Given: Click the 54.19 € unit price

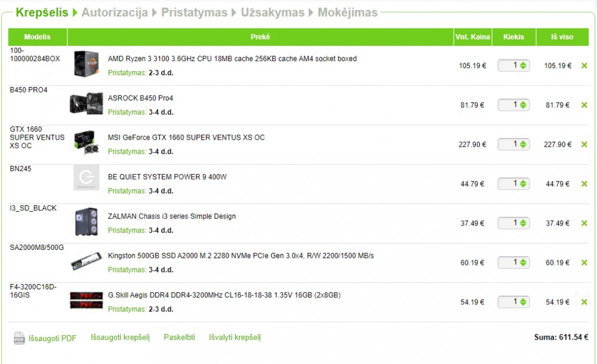Looking at the screenshot, I should (472, 303).
